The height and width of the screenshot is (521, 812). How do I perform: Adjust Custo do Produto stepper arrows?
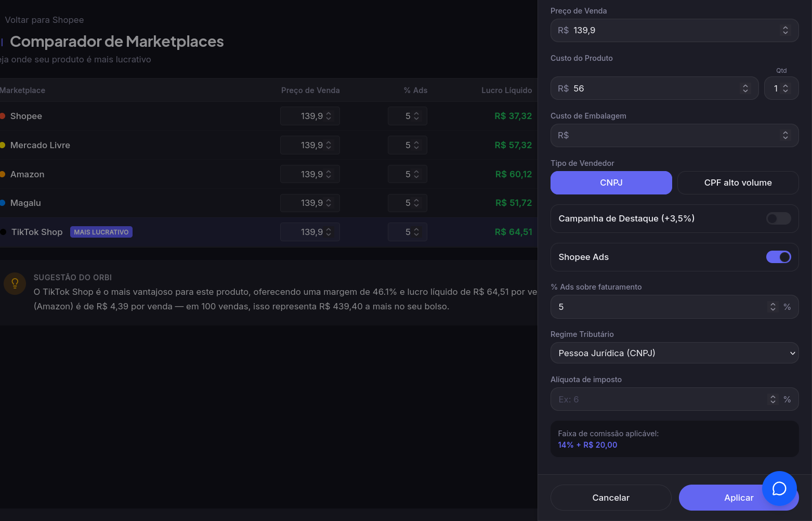[x=745, y=88]
